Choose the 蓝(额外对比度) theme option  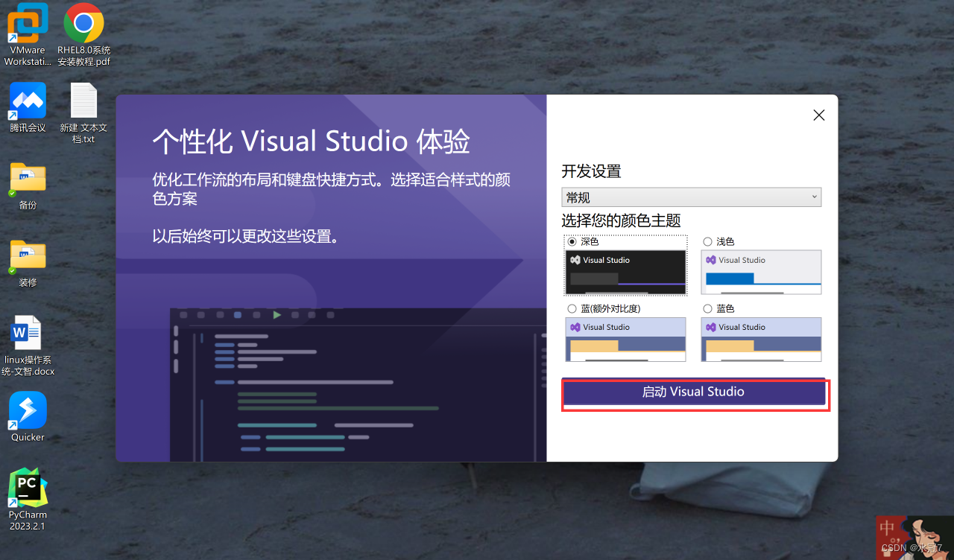click(572, 308)
